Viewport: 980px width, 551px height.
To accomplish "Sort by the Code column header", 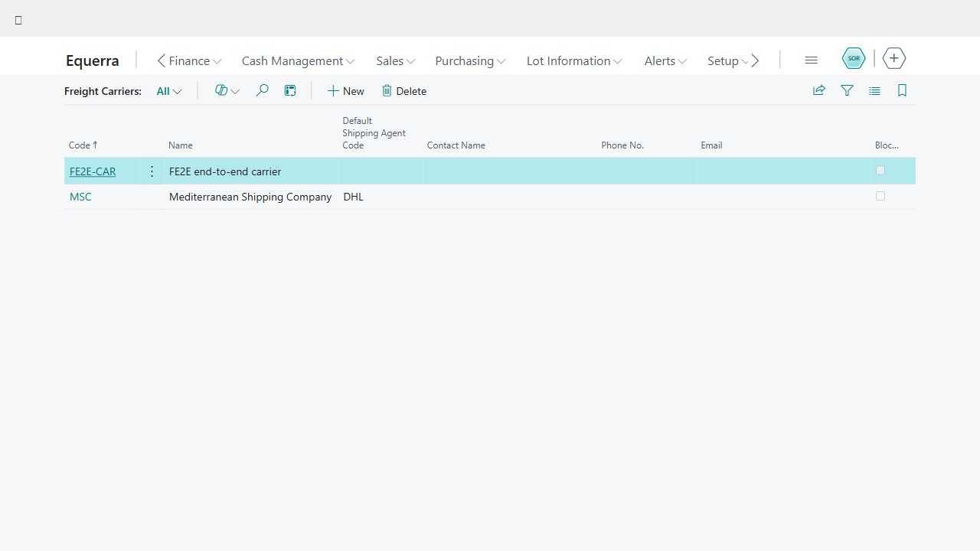I will [83, 145].
